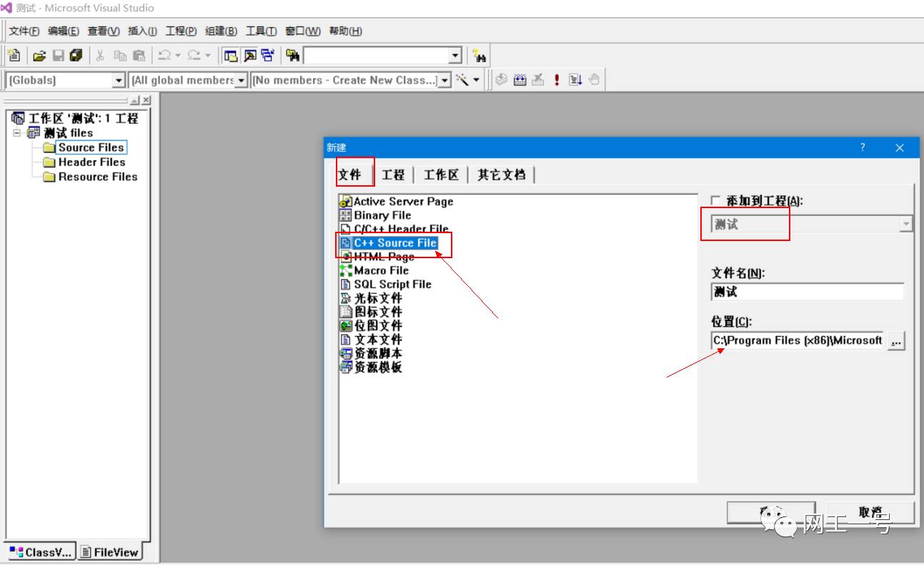The width and height of the screenshot is (924, 565).
Task: Open the 组建(B) menu
Action: click(221, 31)
